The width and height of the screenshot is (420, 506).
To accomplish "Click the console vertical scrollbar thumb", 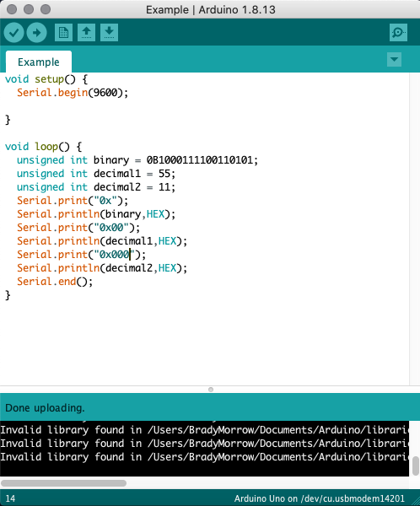I will [416, 466].
